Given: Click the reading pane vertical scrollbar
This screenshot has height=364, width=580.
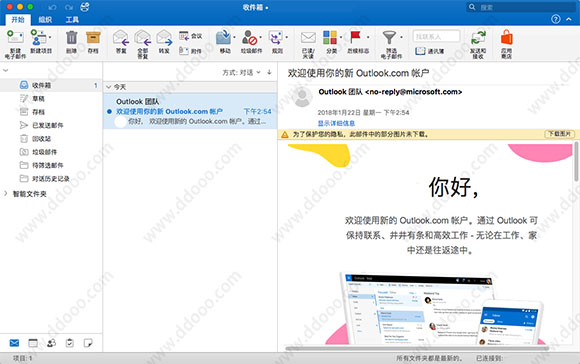Looking at the screenshot, I should pyautogui.click(x=576, y=163).
